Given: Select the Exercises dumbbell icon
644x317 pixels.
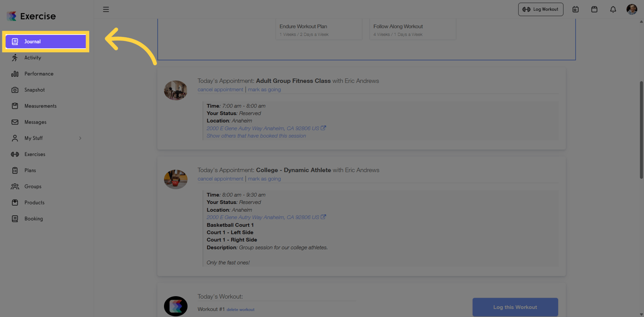Looking at the screenshot, I should pyautogui.click(x=16, y=154).
